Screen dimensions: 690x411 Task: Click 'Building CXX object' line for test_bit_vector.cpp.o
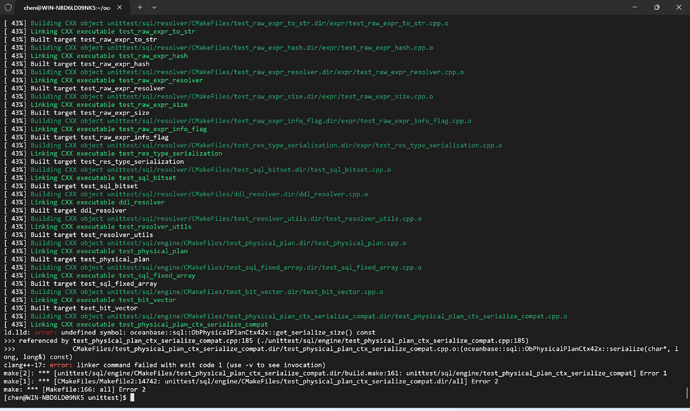tap(194, 292)
